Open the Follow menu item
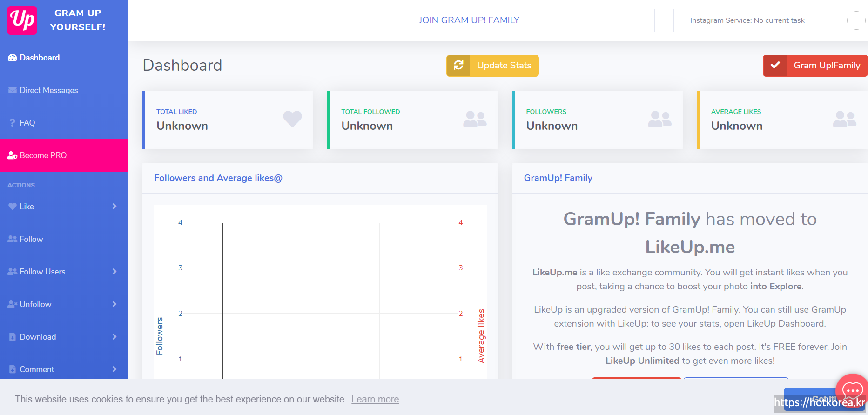868x415 pixels. click(x=64, y=239)
